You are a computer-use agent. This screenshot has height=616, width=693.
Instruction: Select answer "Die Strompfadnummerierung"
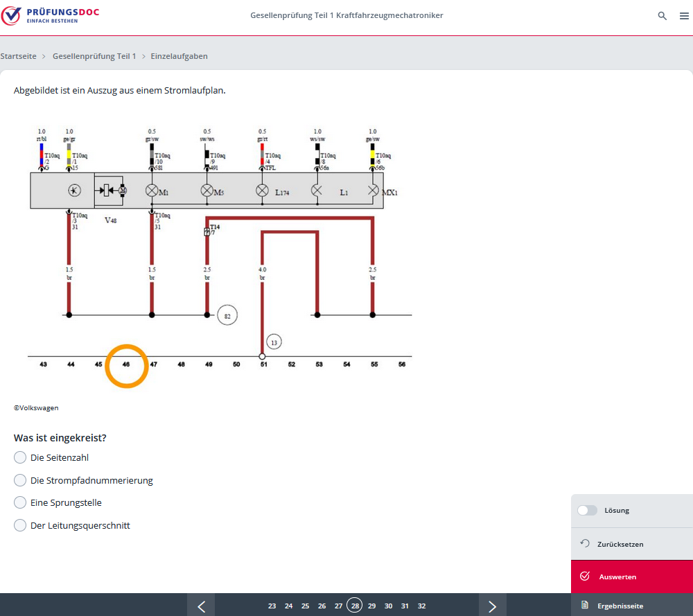pos(20,480)
